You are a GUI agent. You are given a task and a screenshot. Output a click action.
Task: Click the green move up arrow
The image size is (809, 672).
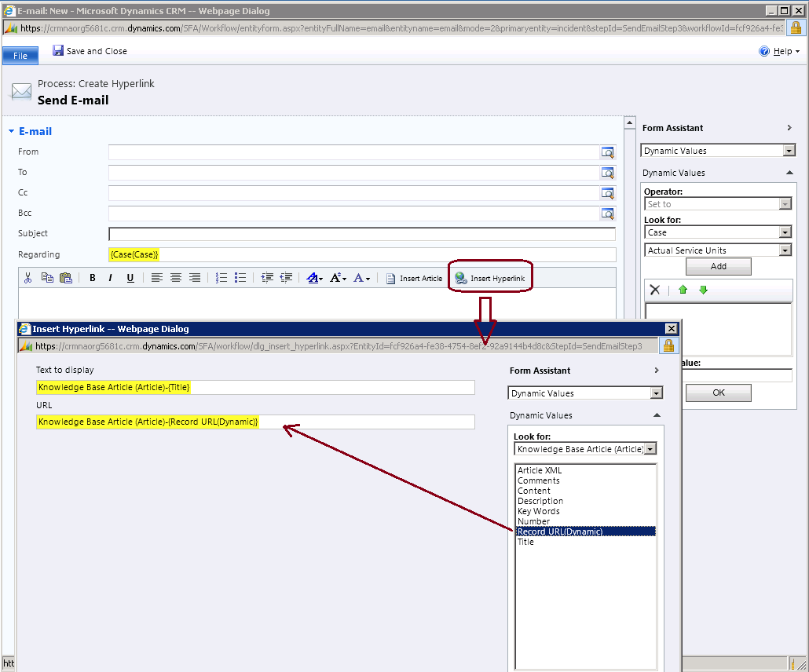tap(683, 290)
